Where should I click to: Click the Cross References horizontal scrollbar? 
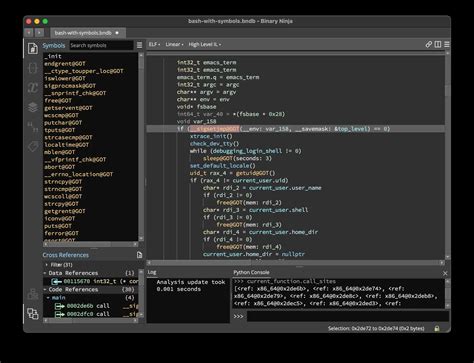point(90,320)
